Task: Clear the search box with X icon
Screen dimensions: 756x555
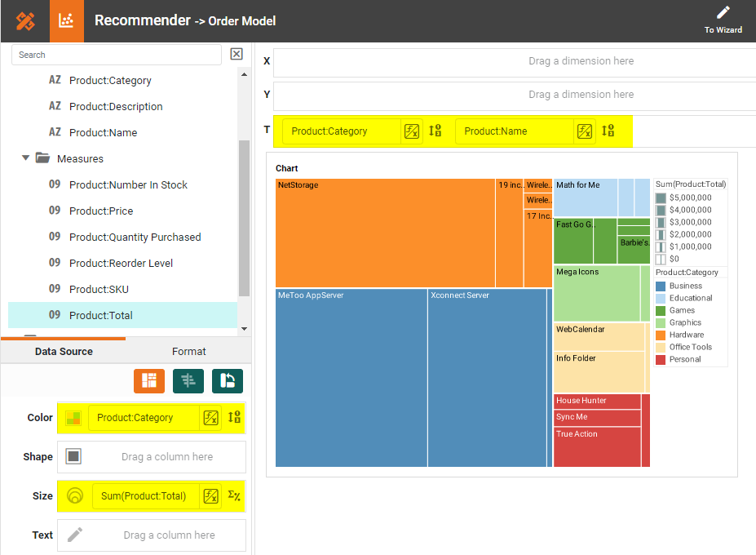Action: tap(237, 54)
